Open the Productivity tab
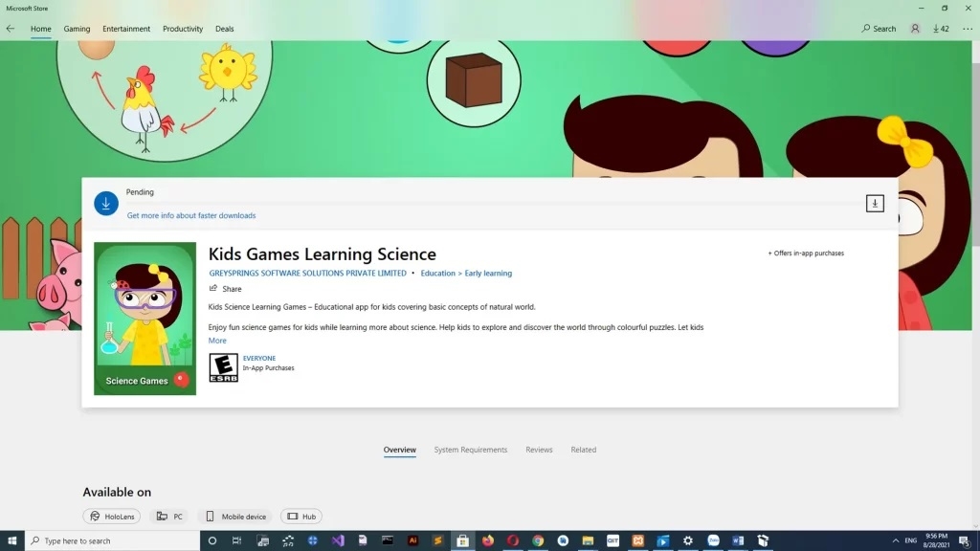 click(x=183, y=29)
